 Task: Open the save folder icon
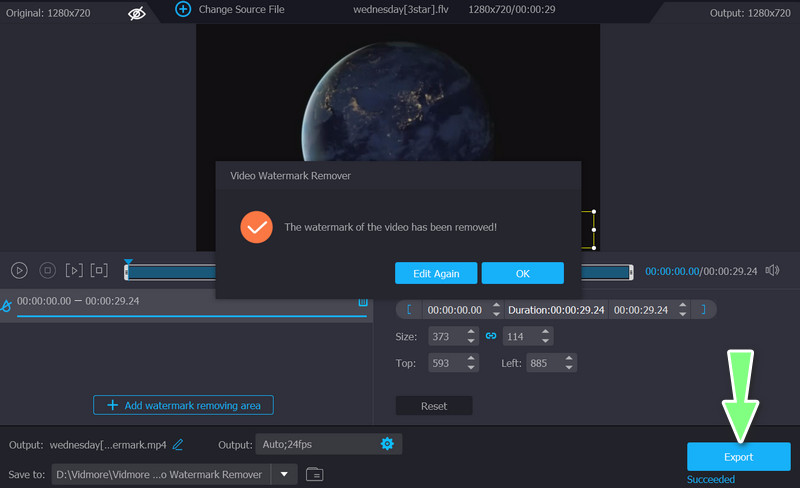[314, 474]
